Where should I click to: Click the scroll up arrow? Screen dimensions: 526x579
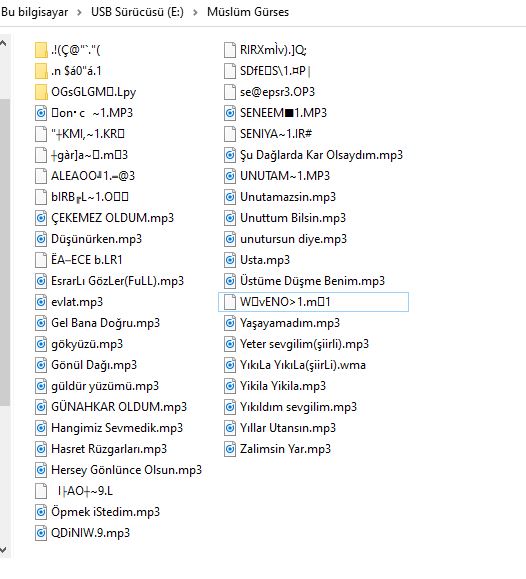3,43
